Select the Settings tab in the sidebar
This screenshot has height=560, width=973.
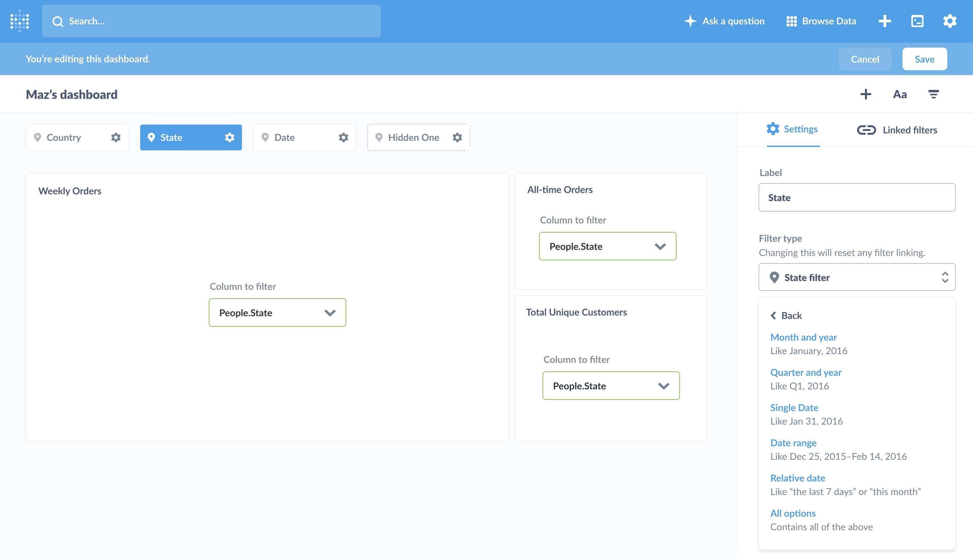click(x=792, y=129)
